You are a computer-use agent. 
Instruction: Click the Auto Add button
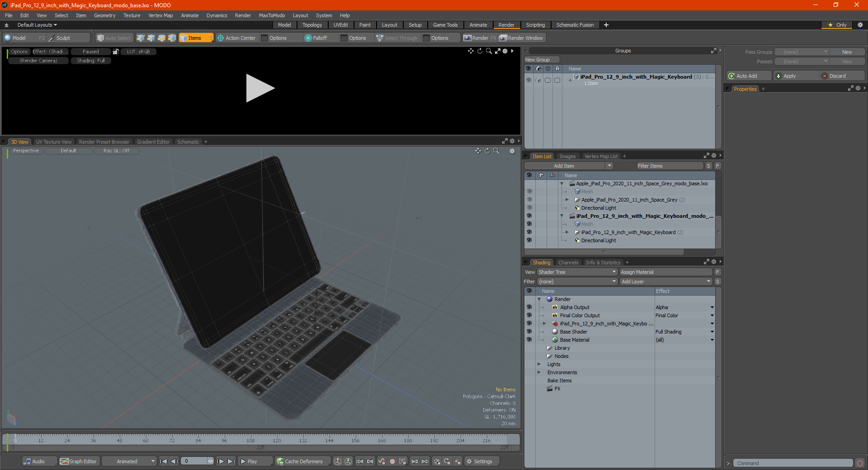pos(749,76)
